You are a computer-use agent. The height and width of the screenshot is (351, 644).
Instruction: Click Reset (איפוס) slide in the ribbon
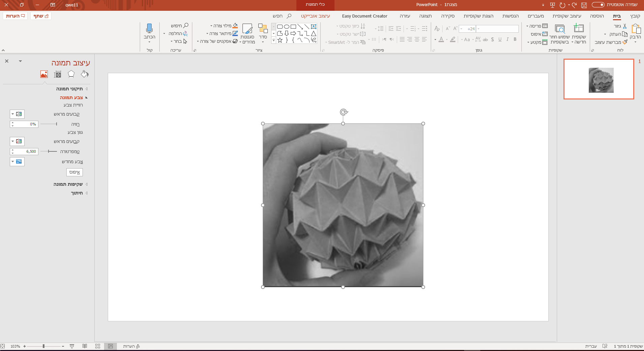pos(539,34)
